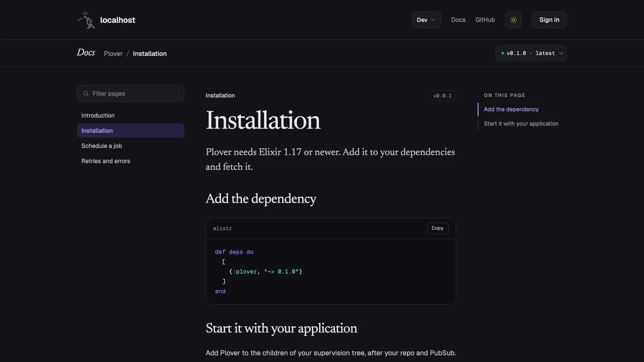Image resolution: width=644 pixels, height=362 pixels.
Task: Click the search magnifier icon
Action: (x=86, y=93)
